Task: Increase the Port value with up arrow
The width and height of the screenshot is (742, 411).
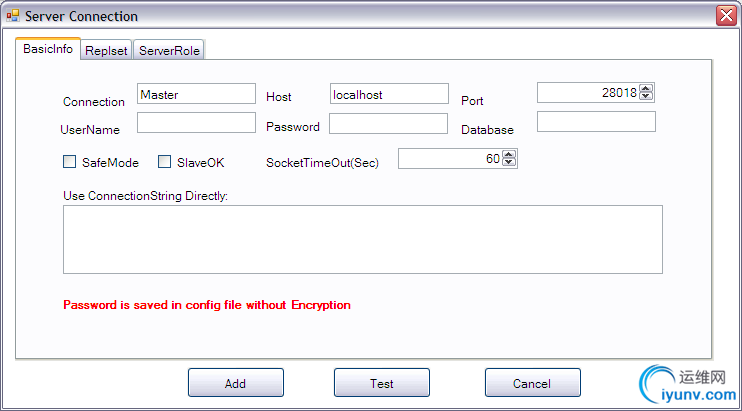Action: 645,88
